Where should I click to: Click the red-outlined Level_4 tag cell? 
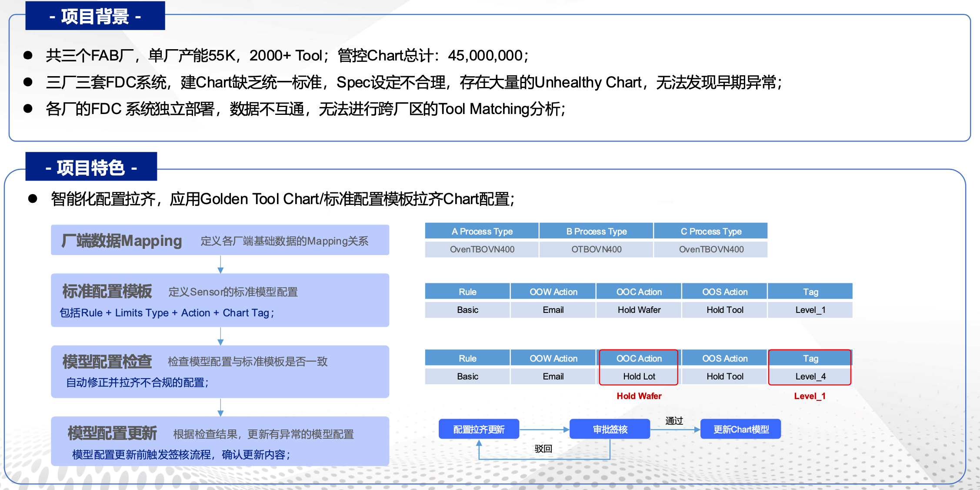tap(810, 376)
